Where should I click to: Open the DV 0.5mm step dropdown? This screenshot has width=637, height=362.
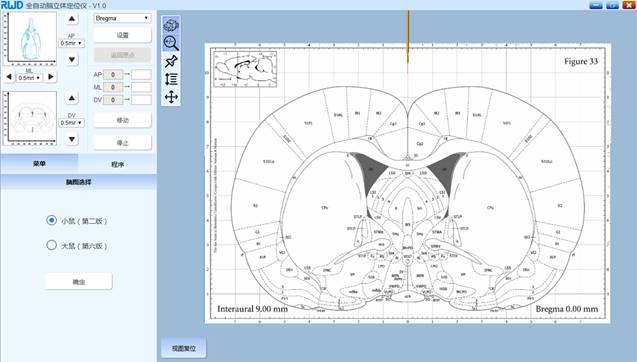pyautogui.click(x=72, y=123)
